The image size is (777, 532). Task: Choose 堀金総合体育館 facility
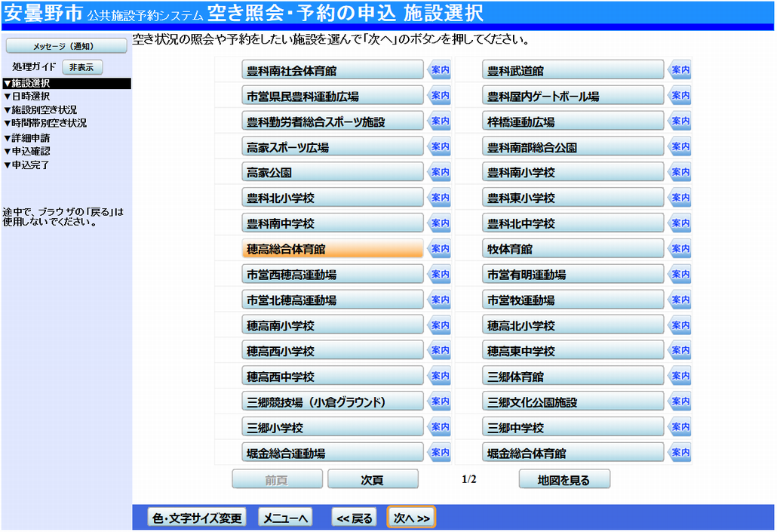pos(573,453)
